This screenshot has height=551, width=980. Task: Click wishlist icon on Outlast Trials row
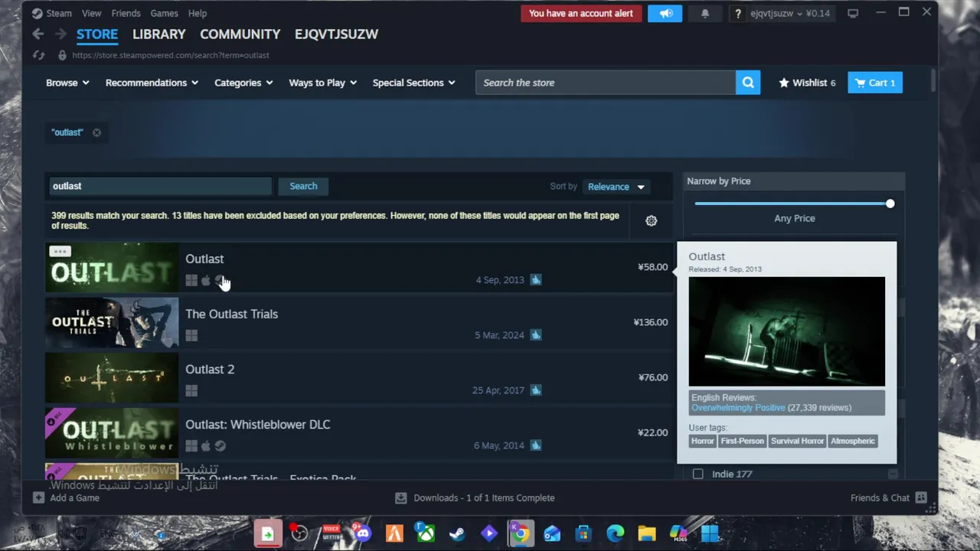(536, 335)
